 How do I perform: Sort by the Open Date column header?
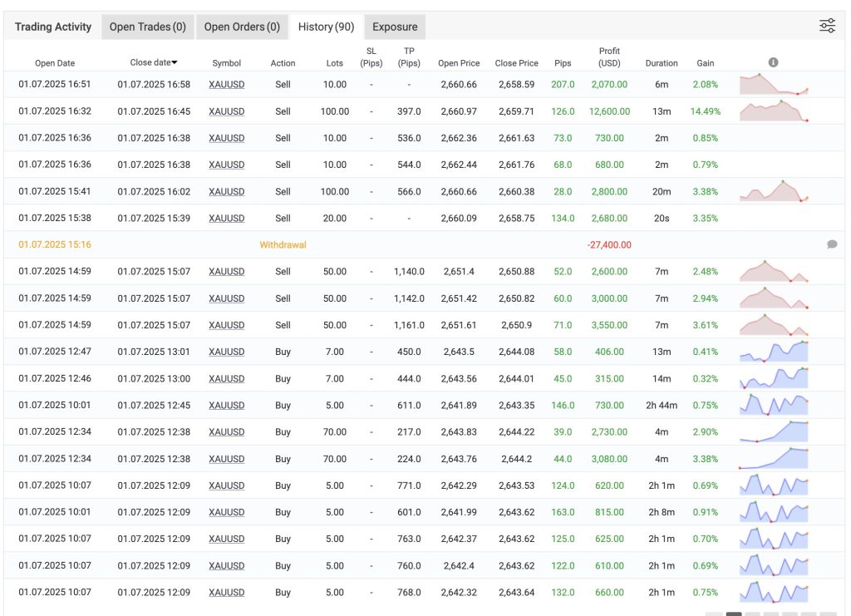click(x=55, y=63)
